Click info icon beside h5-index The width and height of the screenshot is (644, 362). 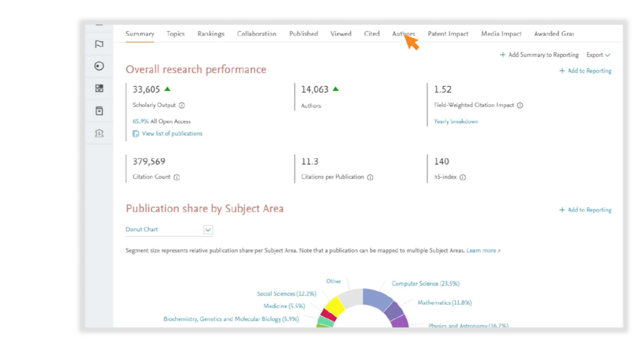pyautogui.click(x=463, y=177)
